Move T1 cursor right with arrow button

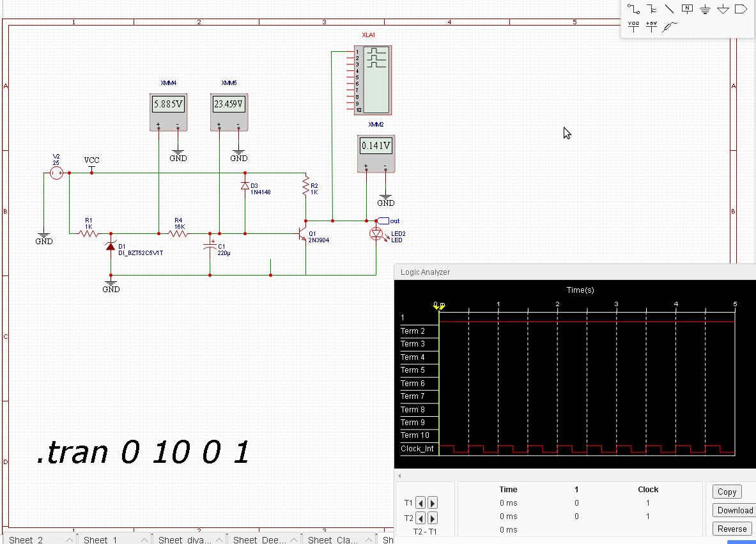pyautogui.click(x=433, y=503)
